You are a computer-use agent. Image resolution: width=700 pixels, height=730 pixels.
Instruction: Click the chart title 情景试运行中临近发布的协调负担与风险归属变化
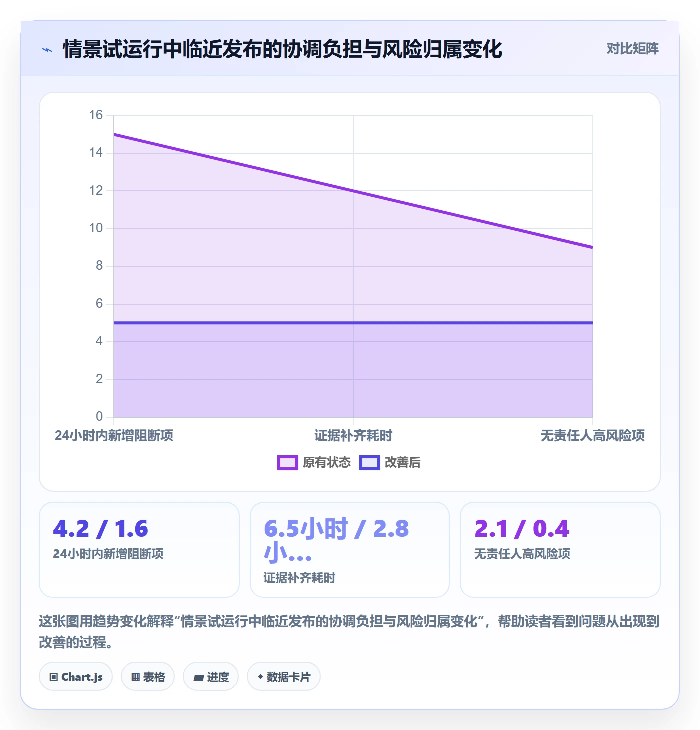point(282,49)
